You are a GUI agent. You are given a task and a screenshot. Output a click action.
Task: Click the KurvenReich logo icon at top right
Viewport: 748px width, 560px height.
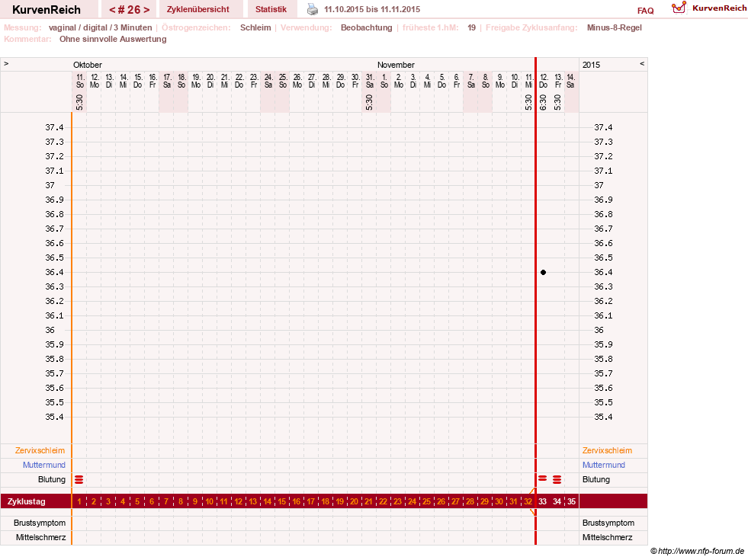tap(679, 8)
